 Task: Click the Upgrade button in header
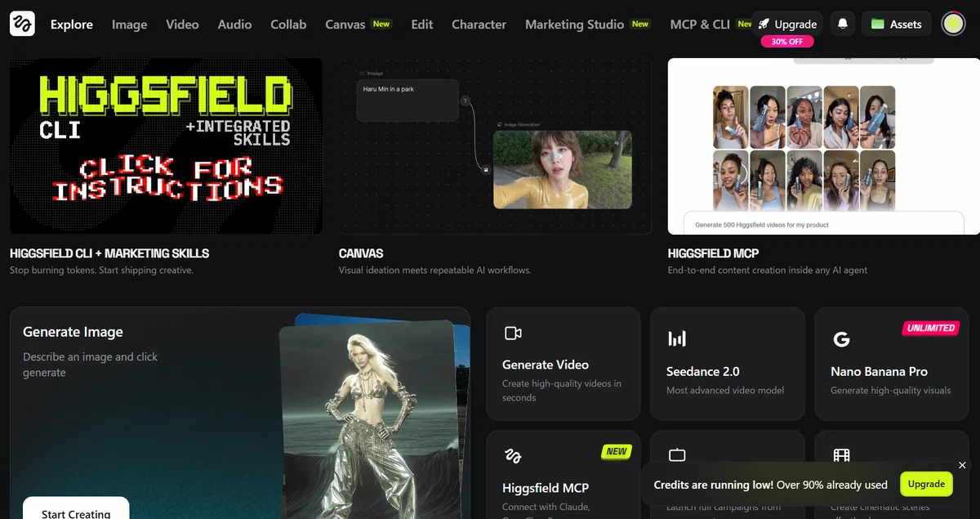click(x=787, y=24)
